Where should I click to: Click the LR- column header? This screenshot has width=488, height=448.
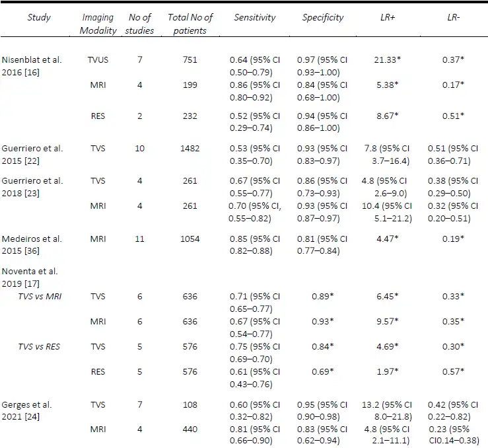coord(454,17)
